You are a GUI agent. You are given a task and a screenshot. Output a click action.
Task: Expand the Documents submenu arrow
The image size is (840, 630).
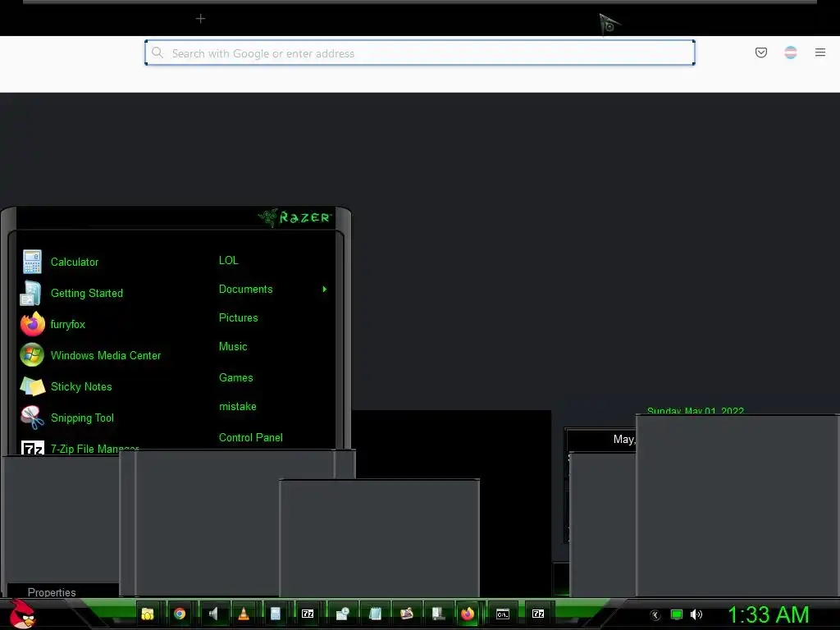325,290
